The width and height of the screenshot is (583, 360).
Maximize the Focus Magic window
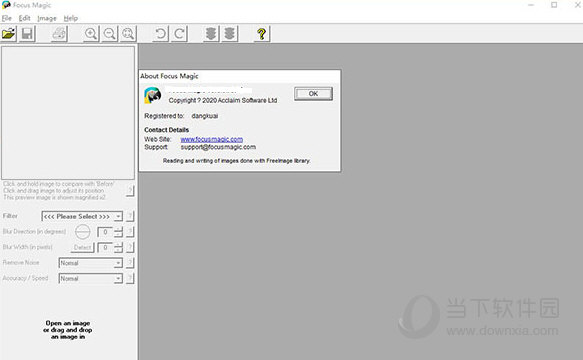click(554, 5)
